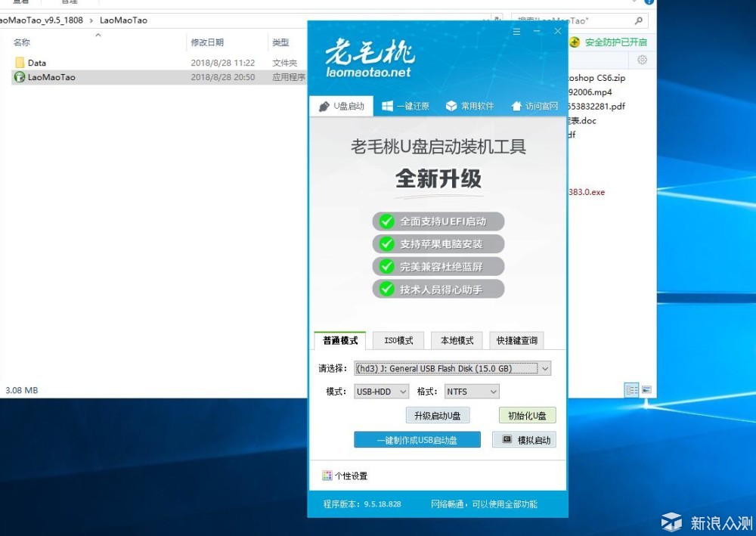Click the house icon on 访问官网
This screenshot has height=536, width=756.
pos(516,106)
